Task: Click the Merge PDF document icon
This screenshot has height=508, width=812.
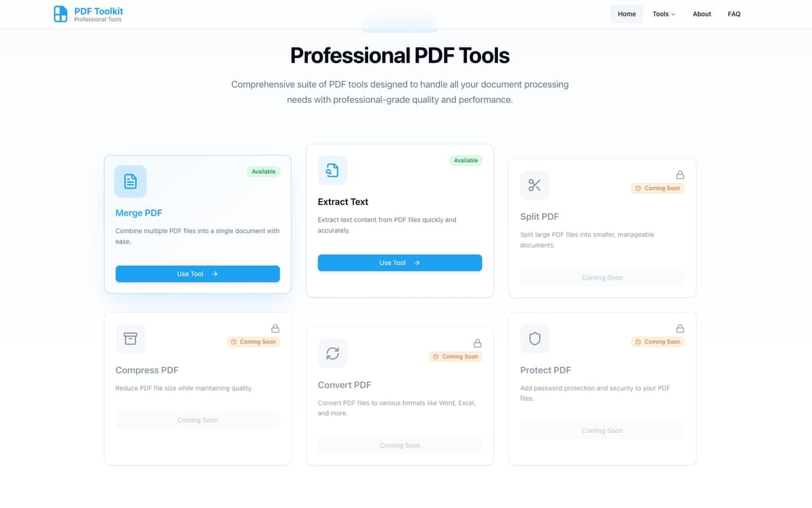Action: pos(131,181)
